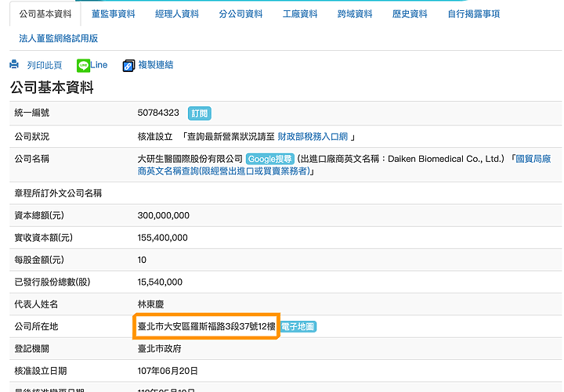The image size is (564, 392).
Task: Open the 公司基本資料 tab
Action: tap(45, 14)
